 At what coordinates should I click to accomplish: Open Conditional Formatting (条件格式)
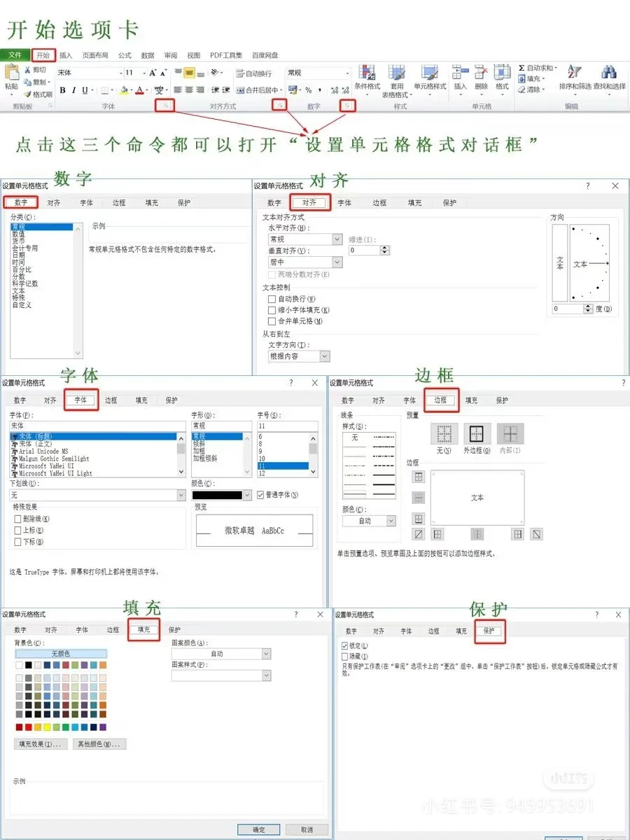367,80
